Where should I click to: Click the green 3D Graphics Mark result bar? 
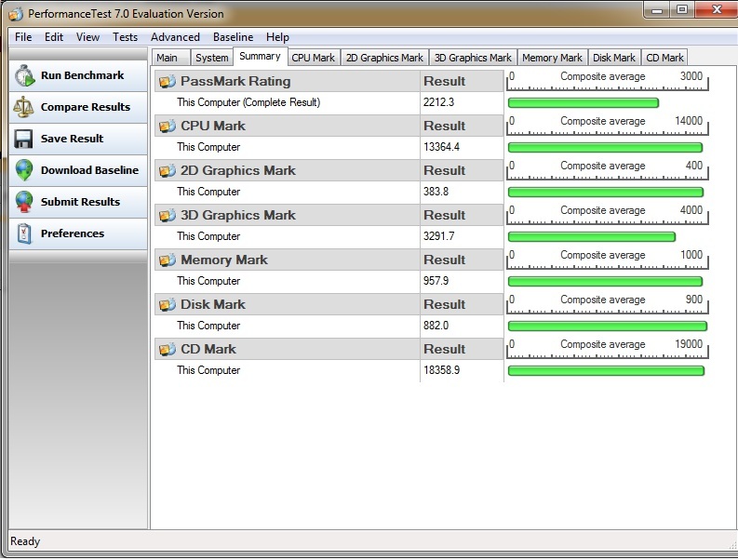591,237
